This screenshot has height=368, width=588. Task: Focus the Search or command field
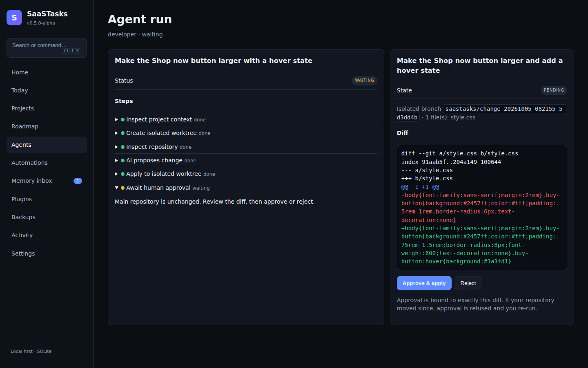tap(47, 48)
